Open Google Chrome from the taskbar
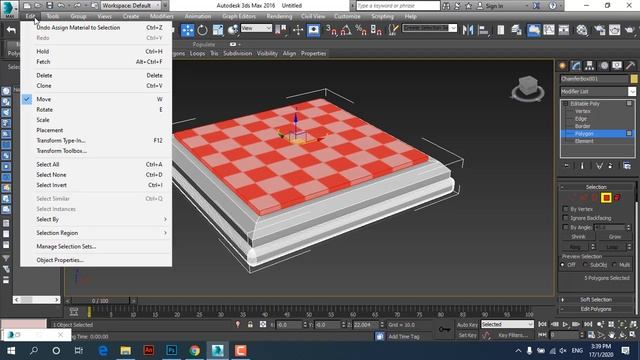640x360 pixels. [195, 351]
